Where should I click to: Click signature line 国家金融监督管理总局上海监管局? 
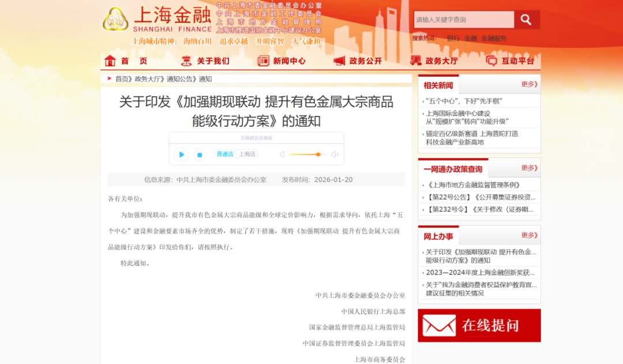tap(357, 327)
